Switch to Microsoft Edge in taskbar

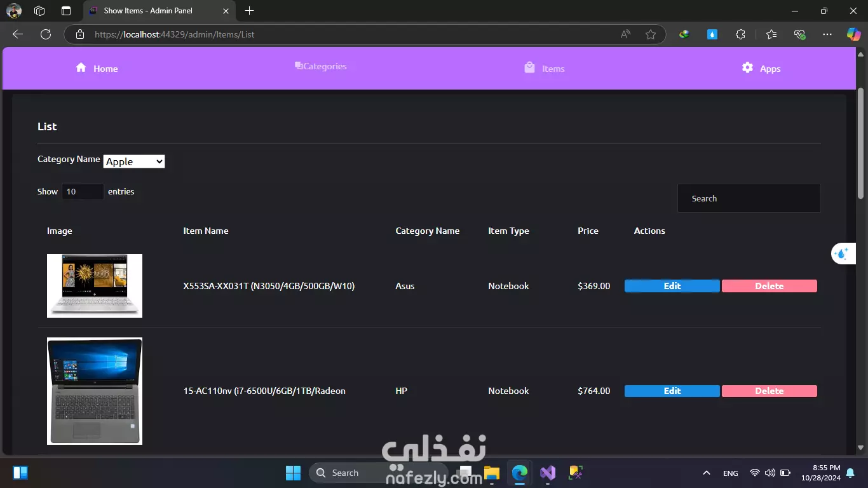(x=520, y=473)
